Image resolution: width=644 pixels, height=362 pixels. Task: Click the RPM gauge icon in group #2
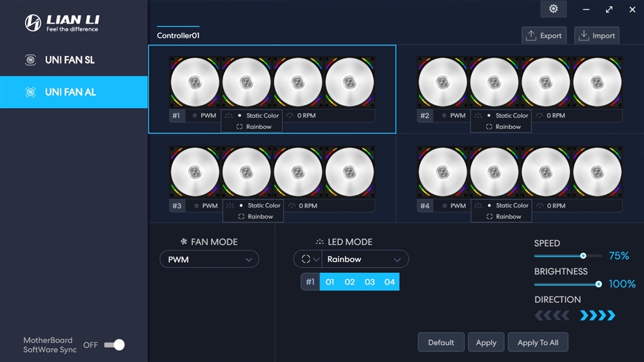pyautogui.click(x=539, y=116)
